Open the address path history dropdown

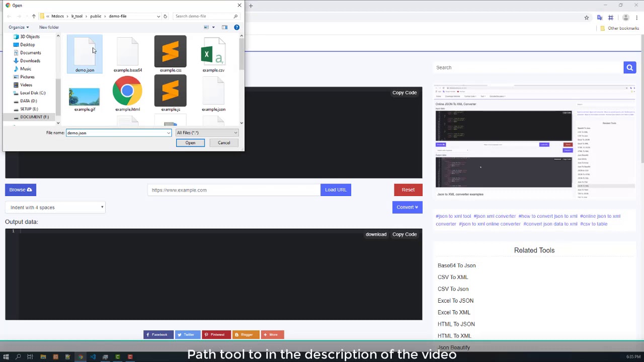158,16
